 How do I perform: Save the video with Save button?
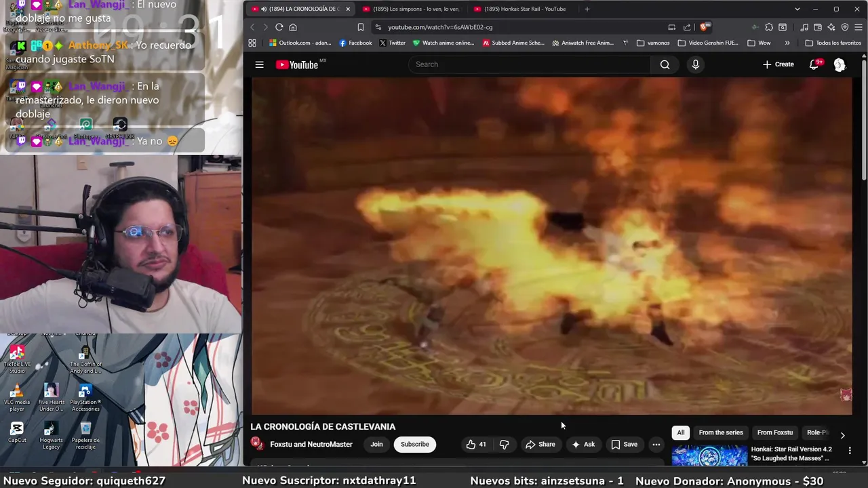(x=624, y=445)
